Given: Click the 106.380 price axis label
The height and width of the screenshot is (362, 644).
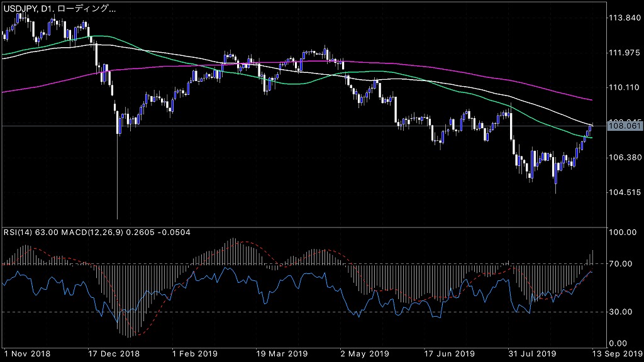Looking at the screenshot, I should [625, 157].
